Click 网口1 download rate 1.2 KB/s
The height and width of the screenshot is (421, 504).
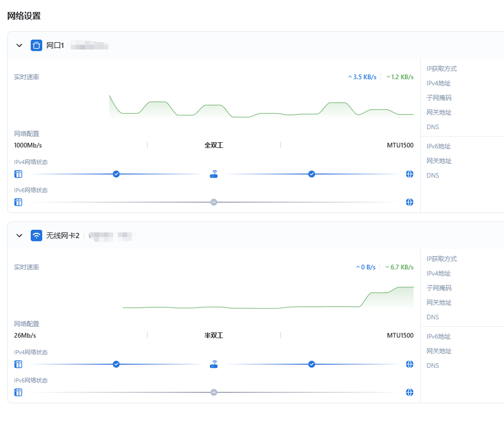coord(400,77)
